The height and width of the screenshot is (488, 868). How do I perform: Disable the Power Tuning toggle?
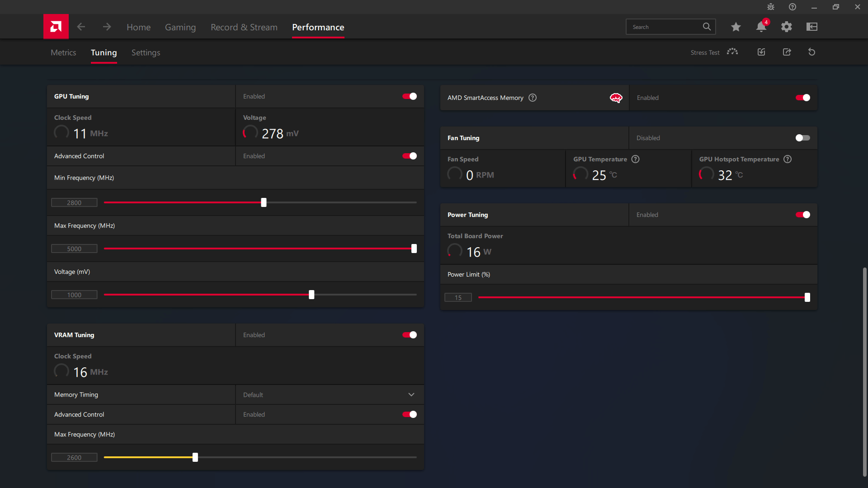[803, 215]
